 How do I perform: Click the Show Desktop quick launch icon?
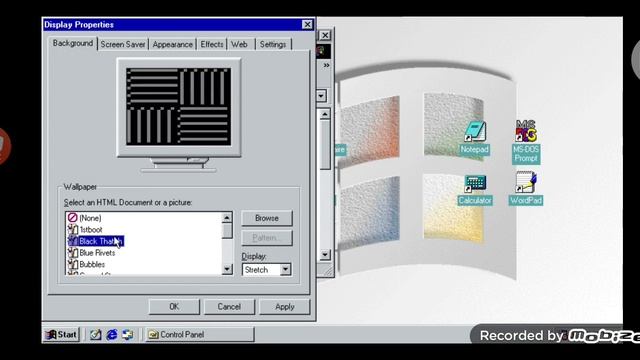96,335
